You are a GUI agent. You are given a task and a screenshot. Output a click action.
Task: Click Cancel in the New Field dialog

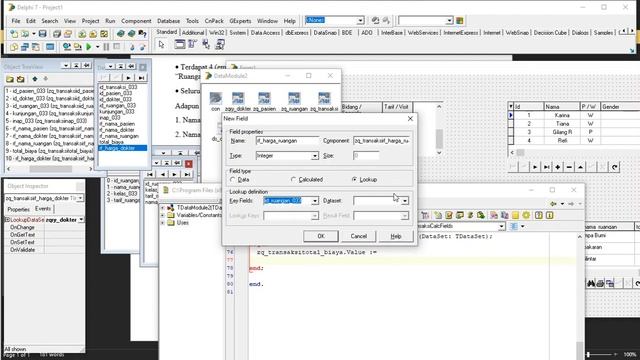click(358, 236)
